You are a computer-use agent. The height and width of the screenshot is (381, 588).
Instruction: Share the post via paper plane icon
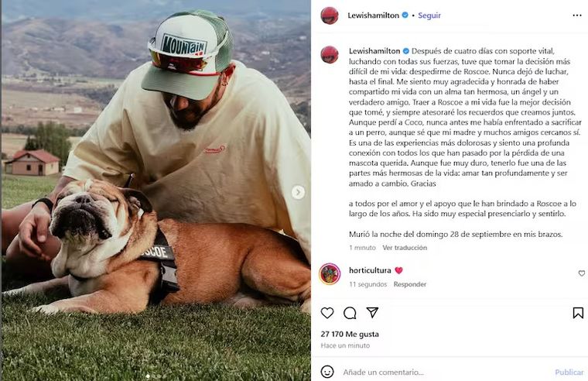pos(372,313)
